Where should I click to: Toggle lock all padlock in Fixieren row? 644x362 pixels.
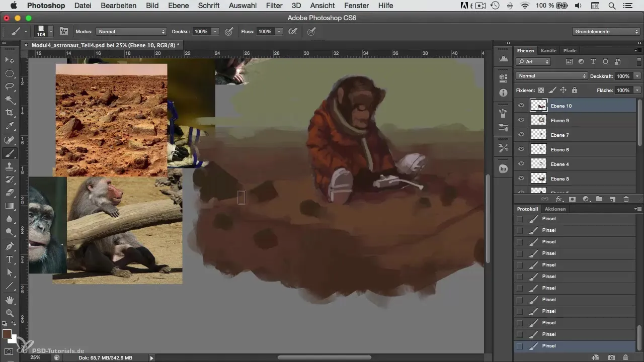click(x=574, y=90)
